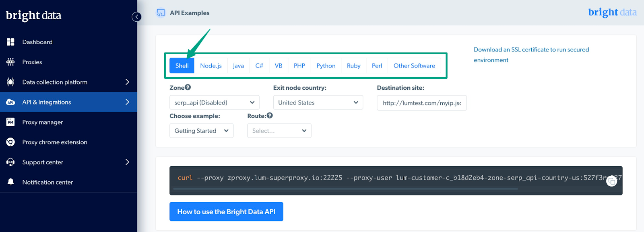Viewport: 644px width, 232px height.
Task: Click the Proxies sidebar icon
Action: tap(10, 62)
